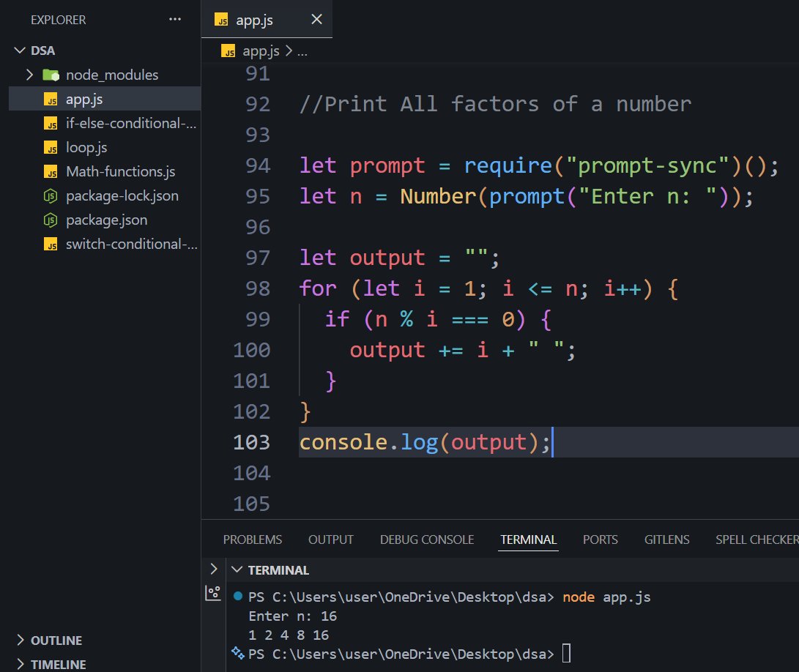Collapse the TERMINAL group header chevron
The height and width of the screenshot is (672, 799).
pos(237,570)
